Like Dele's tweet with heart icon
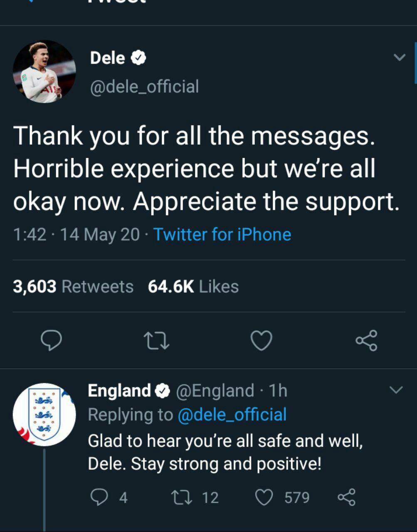 point(262,341)
